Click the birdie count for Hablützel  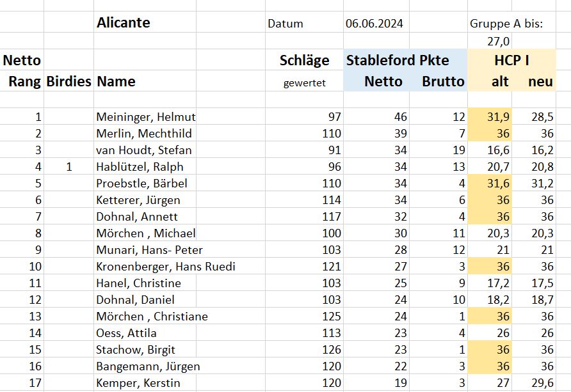pyautogui.click(x=69, y=167)
